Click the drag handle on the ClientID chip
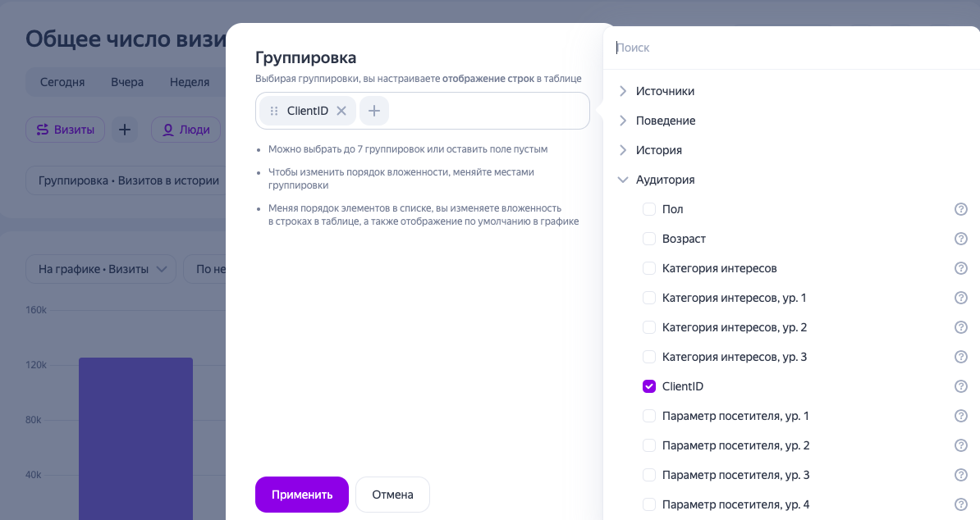The height and width of the screenshot is (520, 980). (273, 110)
